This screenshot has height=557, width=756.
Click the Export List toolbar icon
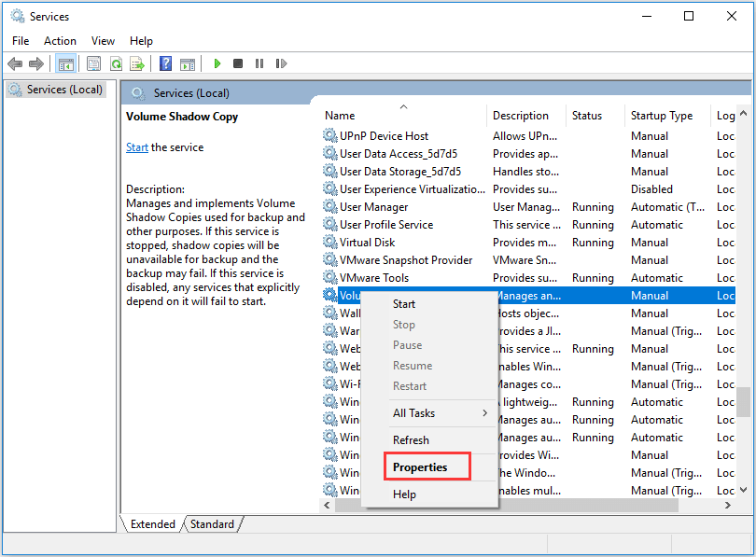click(137, 64)
